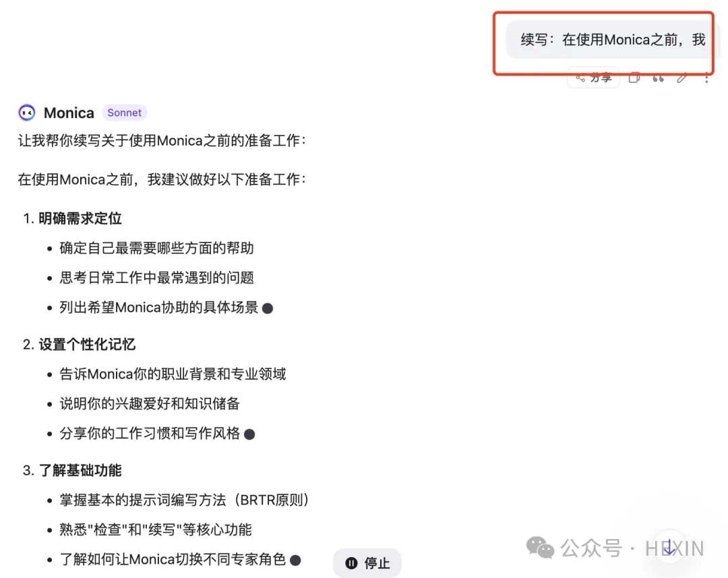
Task: Click the 公众号 watermark text
Action: tap(591, 548)
